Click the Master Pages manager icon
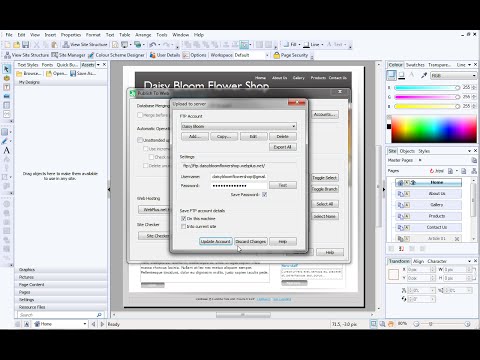The image size is (480, 360). [474, 160]
